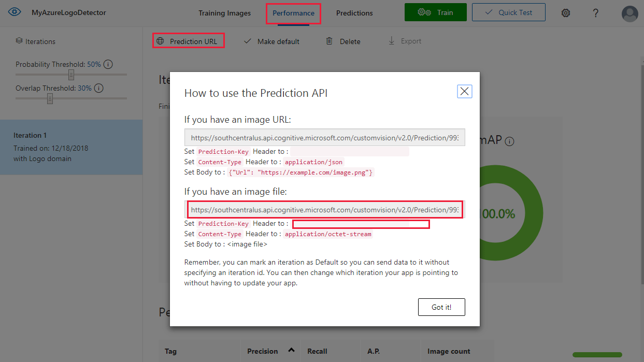The image size is (644, 362).
Task: Click the Iterations sidebar heading
Action: tap(40, 41)
